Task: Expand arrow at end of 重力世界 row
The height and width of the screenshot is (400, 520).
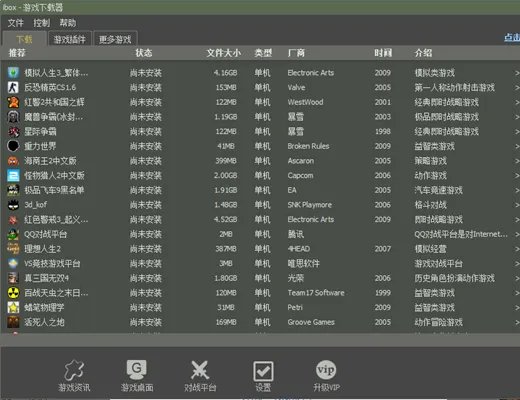Action: tap(517, 146)
